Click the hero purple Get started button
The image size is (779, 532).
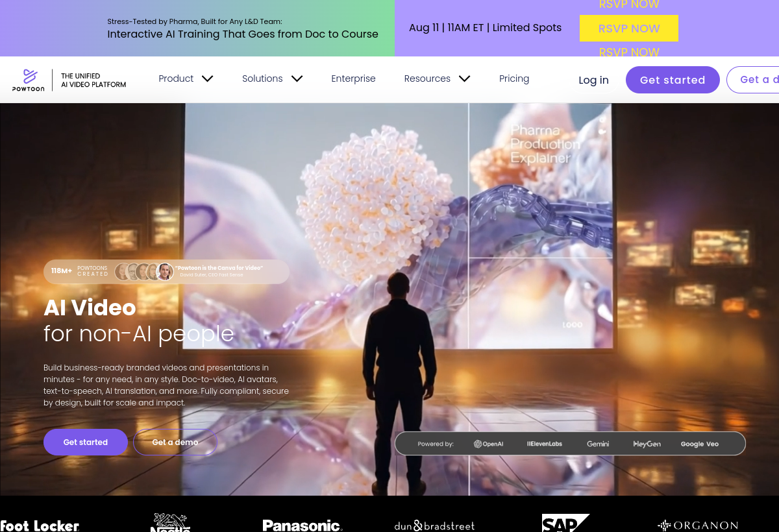86,442
